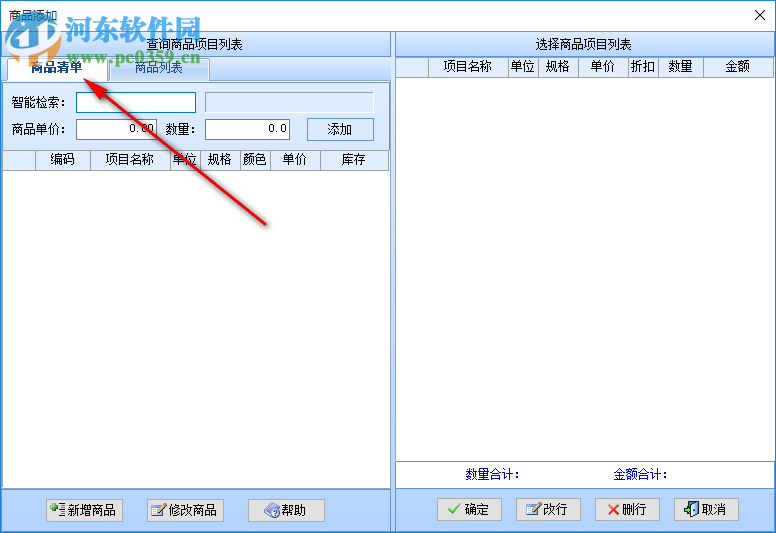Click the pencil icon on 修改商品

point(158,510)
